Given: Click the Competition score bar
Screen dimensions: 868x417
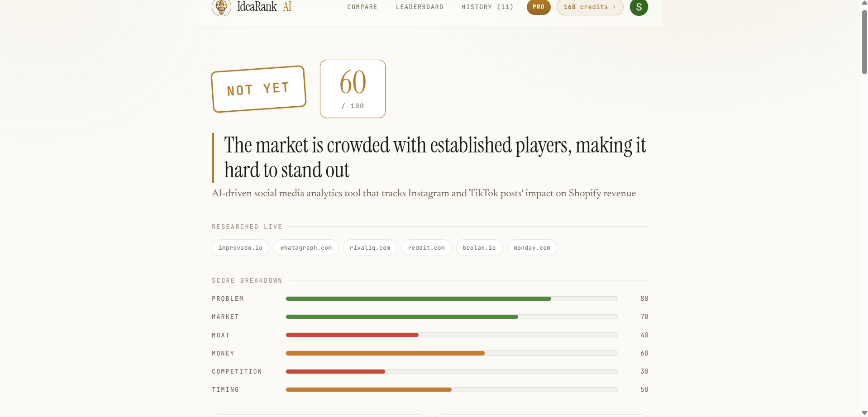Looking at the screenshot, I should click(x=452, y=371).
